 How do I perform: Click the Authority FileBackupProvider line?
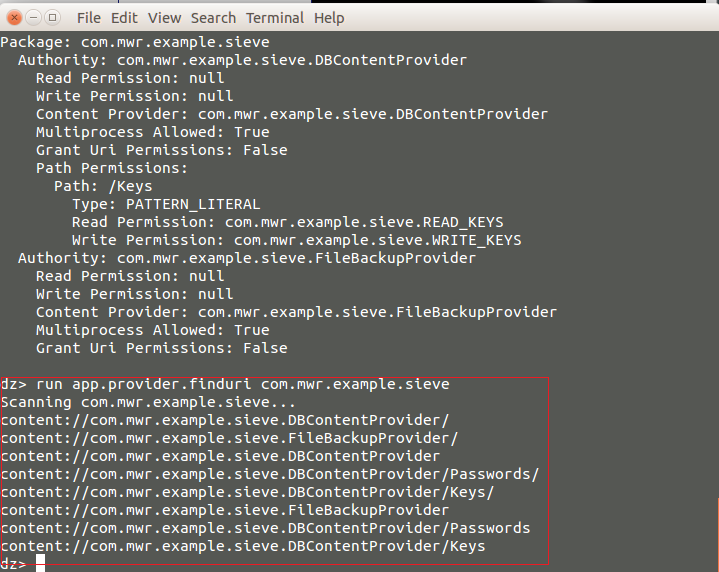tap(247, 258)
